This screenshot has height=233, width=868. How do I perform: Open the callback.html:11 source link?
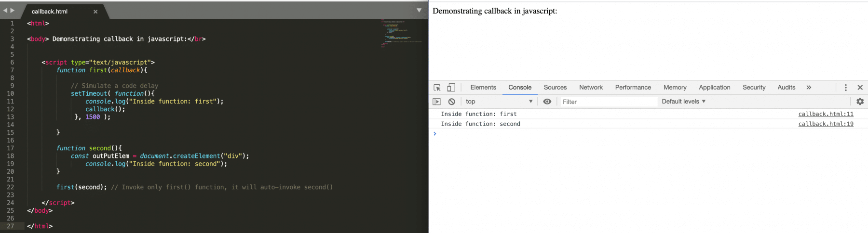826,114
